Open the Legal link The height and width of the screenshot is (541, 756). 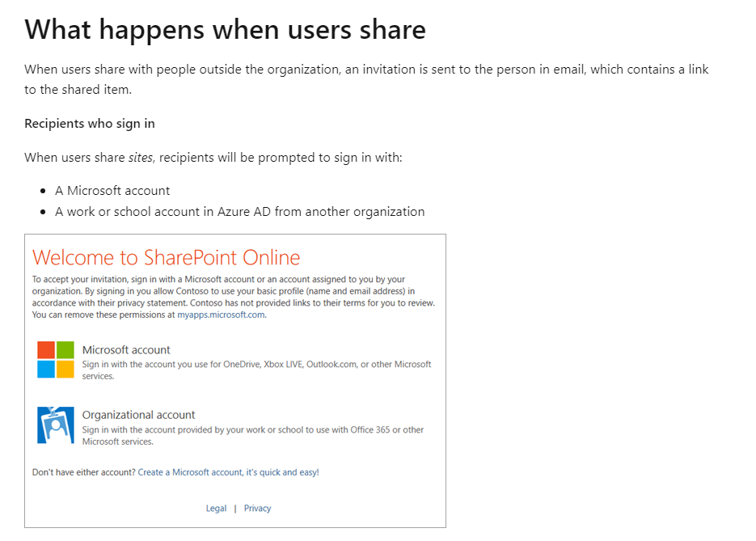216,508
